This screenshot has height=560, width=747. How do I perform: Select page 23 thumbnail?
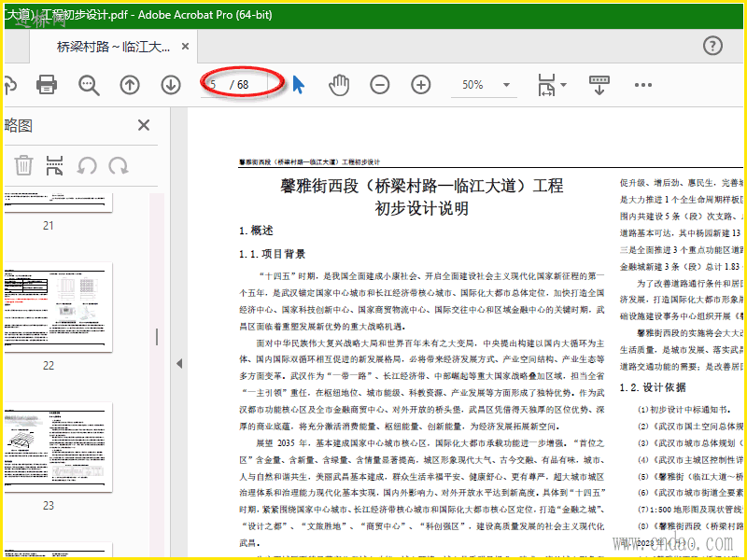pos(58,447)
